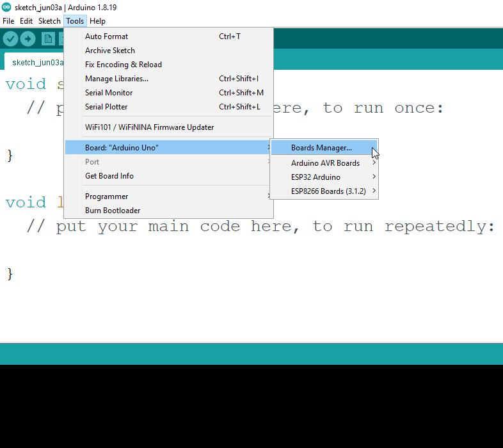503x448 pixels.
Task: Launch the Serial Plotter menu entry
Action: [106, 107]
